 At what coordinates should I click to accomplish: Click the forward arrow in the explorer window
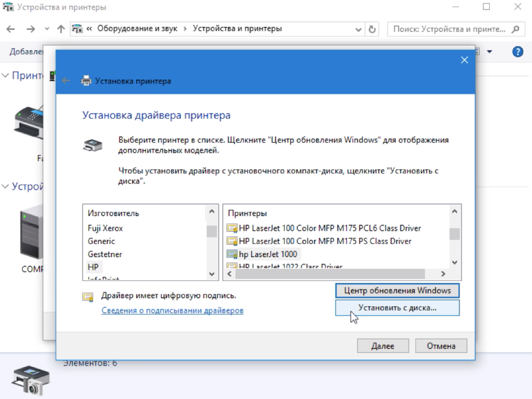coord(30,29)
